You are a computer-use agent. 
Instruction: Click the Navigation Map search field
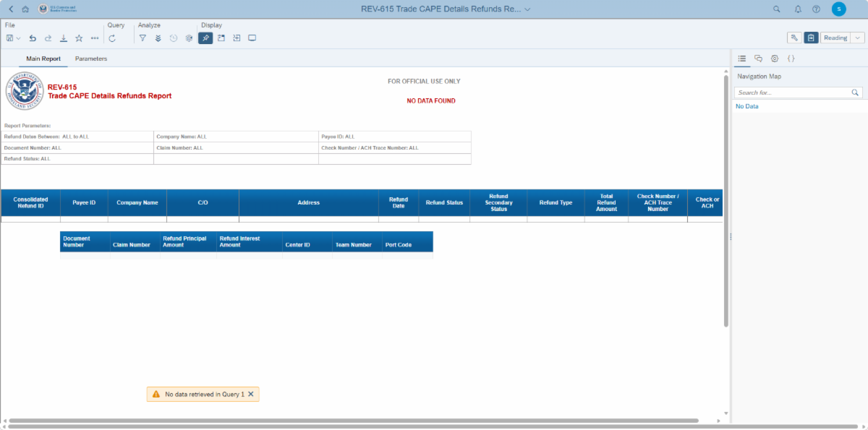(792, 93)
